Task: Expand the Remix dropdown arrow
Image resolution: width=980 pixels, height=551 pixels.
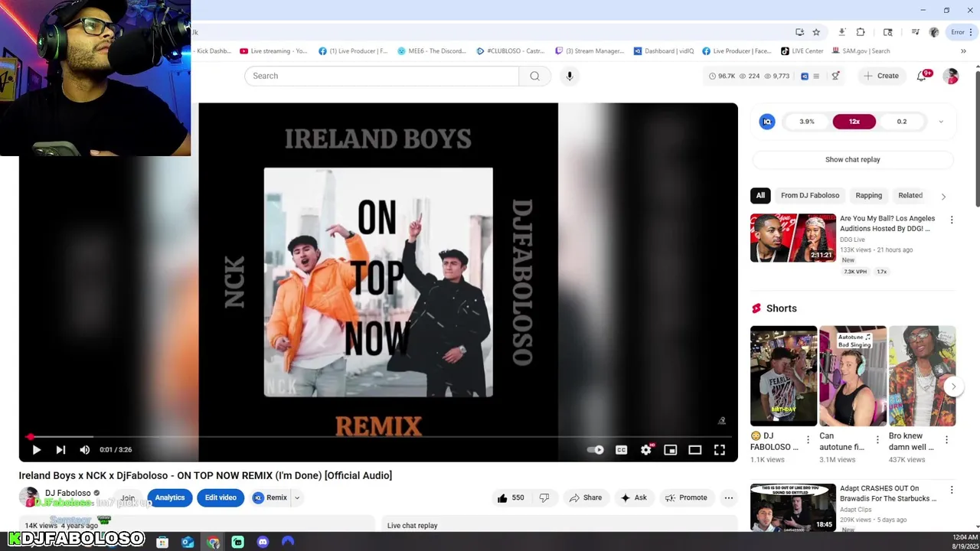Action: pyautogui.click(x=297, y=497)
